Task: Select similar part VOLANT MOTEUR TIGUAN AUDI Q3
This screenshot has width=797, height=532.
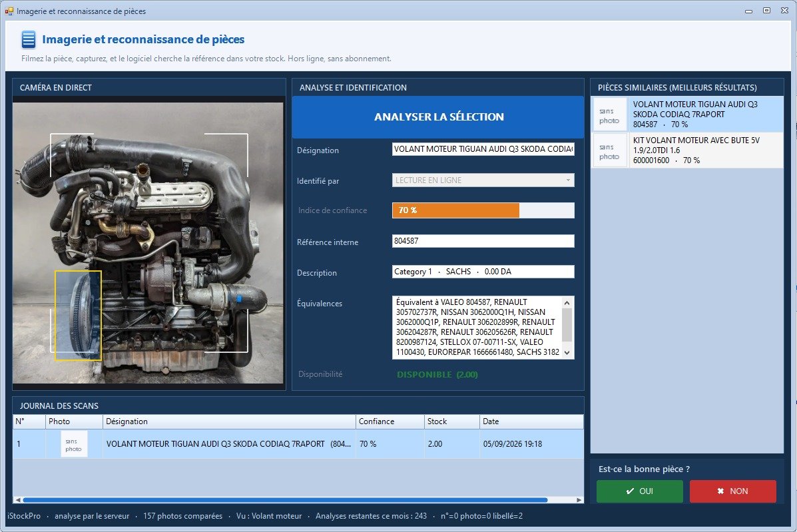Action: click(686, 115)
